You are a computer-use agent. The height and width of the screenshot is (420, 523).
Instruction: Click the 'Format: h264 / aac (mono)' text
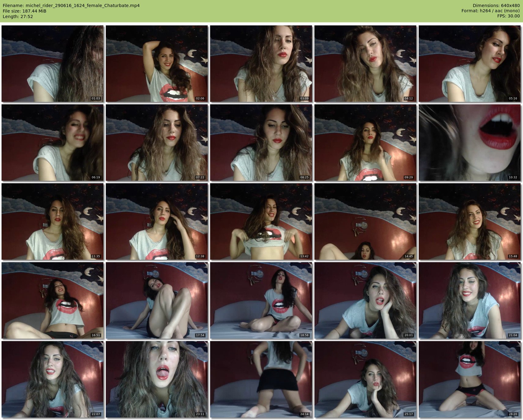tap(491, 11)
